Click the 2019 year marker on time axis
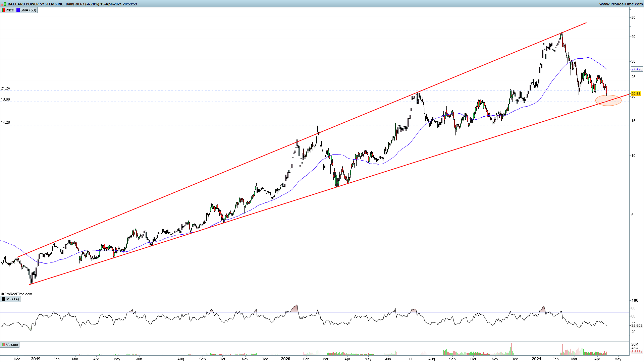This screenshot has height=362, width=644. pos(36,359)
